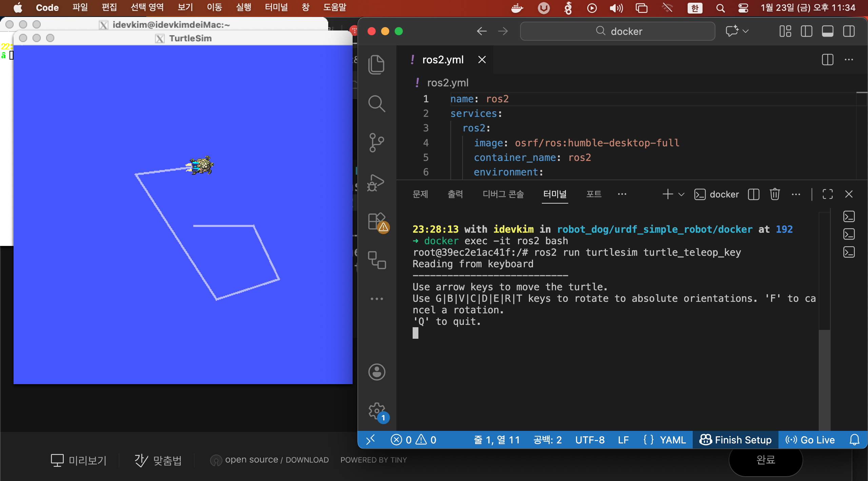
Task: Change LF end of line sequence
Action: coord(623,440)
